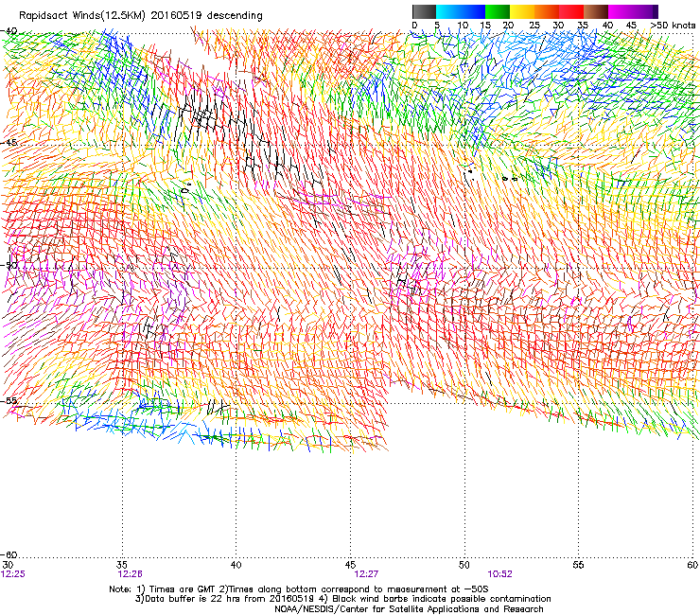The width and height of the screenshot is (700, 615).
Task: Click the green 15-20 knots color band
Action: (x=498, y=11)
